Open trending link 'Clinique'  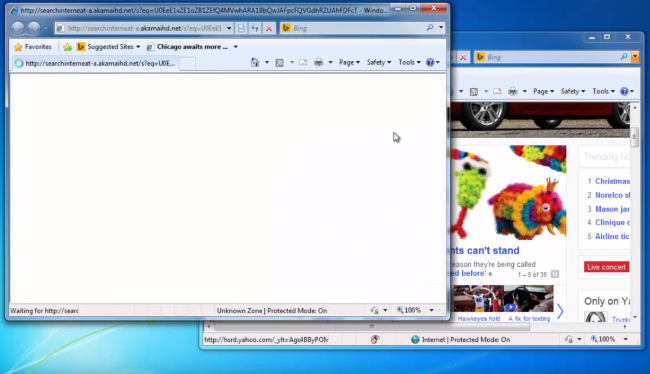coord(612,223)
